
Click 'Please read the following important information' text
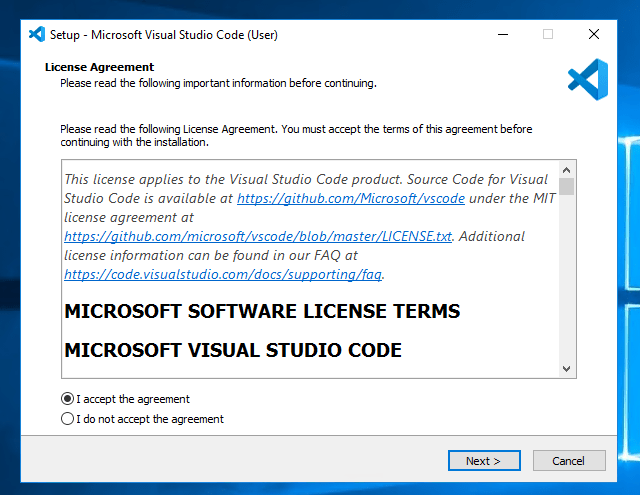[218, 83]
